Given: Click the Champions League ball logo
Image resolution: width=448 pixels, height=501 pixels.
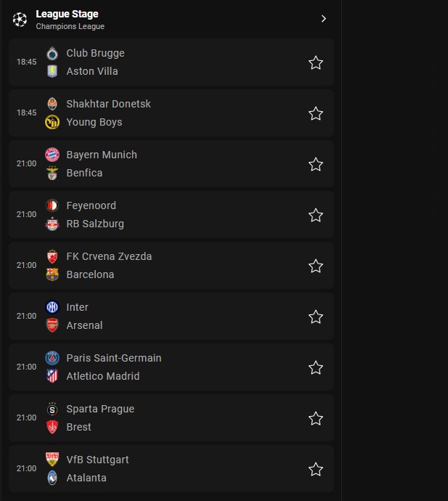Looking at the screenshot, I should tap(20, 20).
